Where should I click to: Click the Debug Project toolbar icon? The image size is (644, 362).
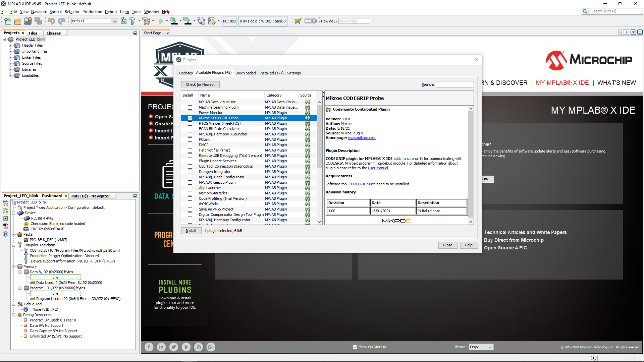click(x=212, y=21)
